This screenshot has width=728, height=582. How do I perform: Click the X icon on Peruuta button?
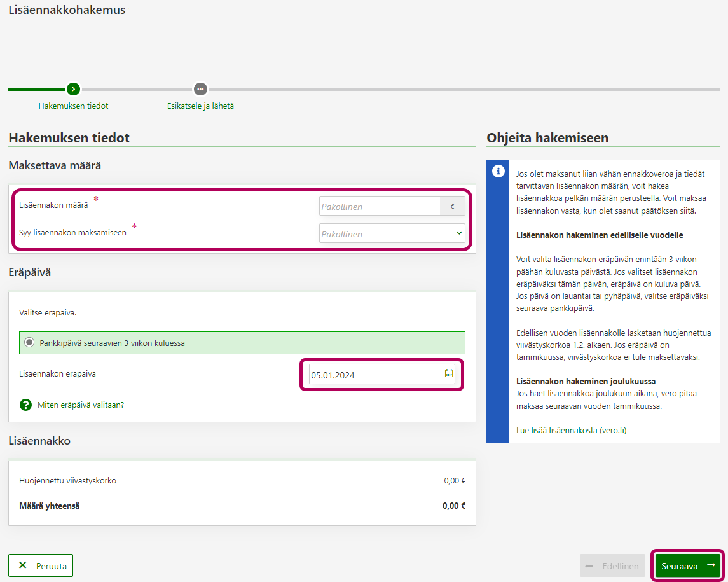coord(23,565)
